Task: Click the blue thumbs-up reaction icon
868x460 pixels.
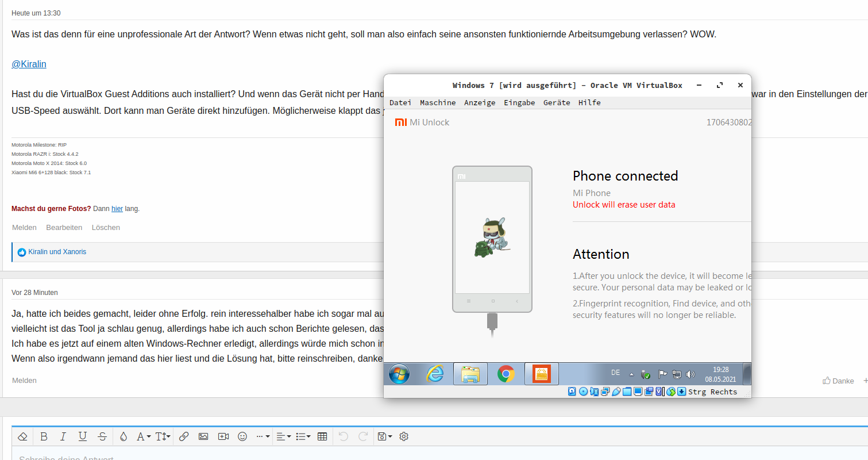Action: 22,252
